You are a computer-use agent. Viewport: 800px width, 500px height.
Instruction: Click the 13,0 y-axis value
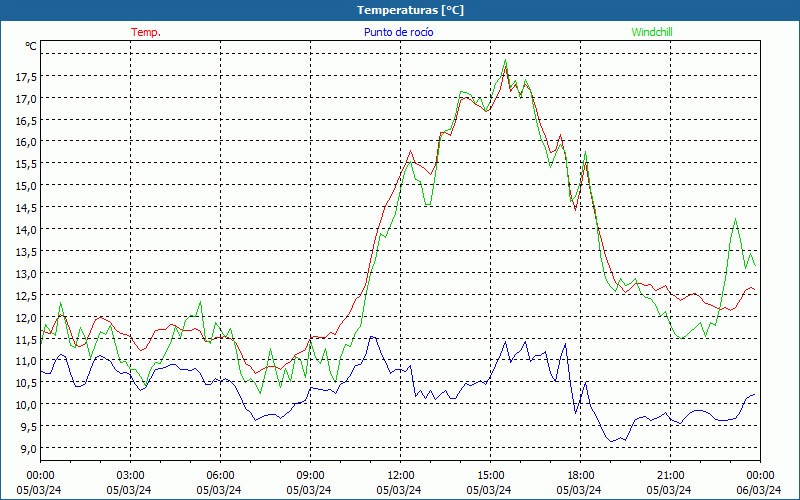(x=26, y=273)
